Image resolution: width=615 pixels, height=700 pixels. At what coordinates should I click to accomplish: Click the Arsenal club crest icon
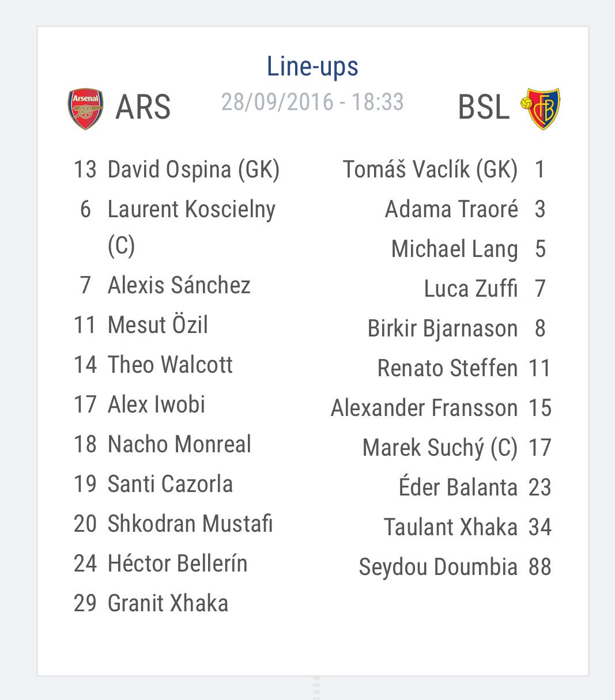[86, 108]
